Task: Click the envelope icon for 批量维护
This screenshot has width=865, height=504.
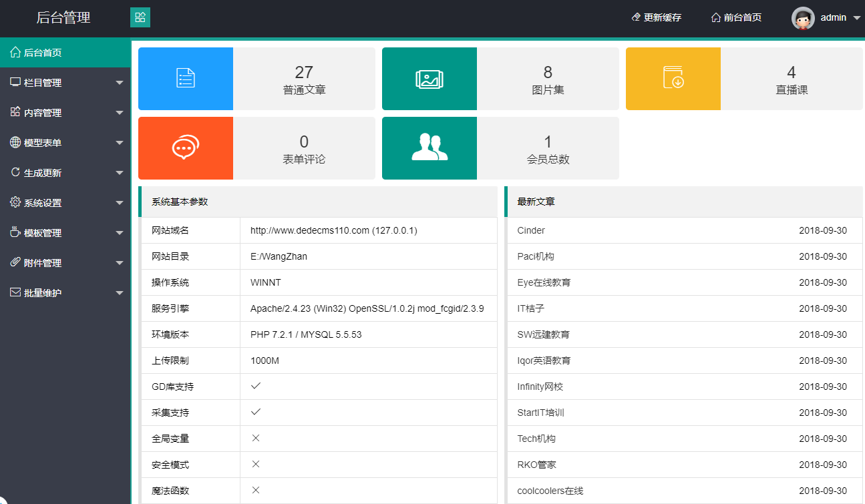Action: click(15, 292)
